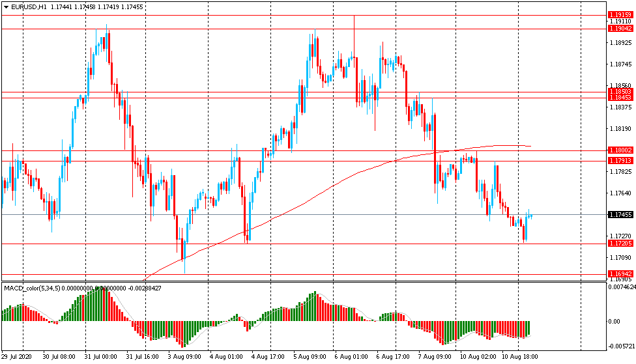Screen dimensions: 636x364
Task: Click the 30 Jul 08:00 time label
Action: [x=59, y=357]
